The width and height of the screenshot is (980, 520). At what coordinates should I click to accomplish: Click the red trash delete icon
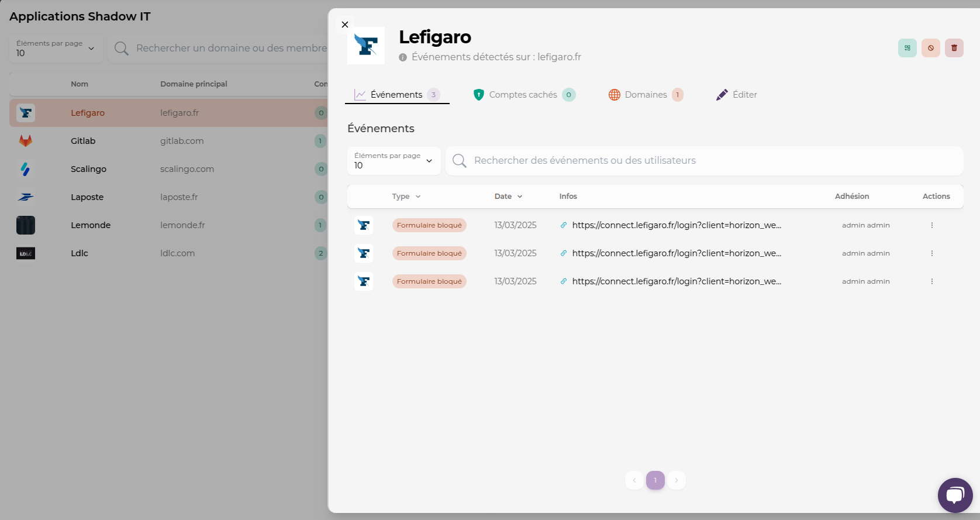(954, 48)
